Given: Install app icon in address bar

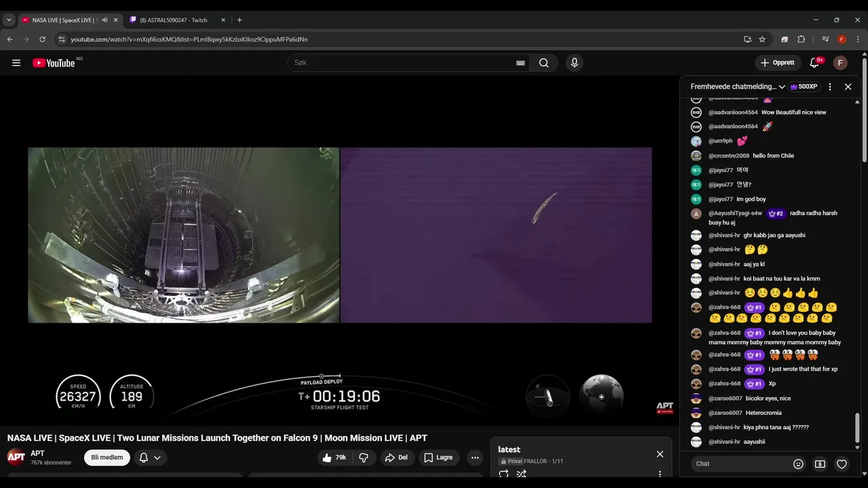Looking at the screenshot, I should click(747, 39).
